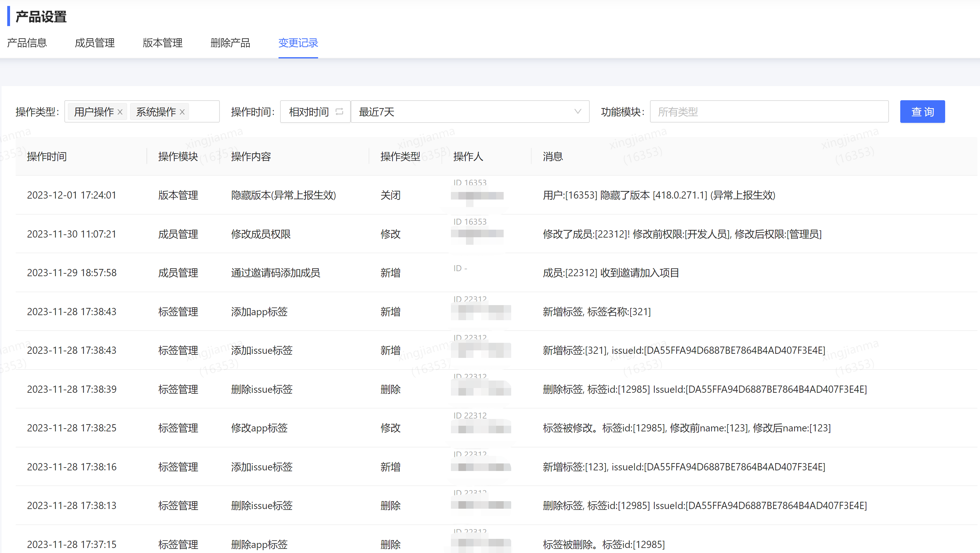Screen dimensions: 980x553
Task: Open the 最近7天 time range dropdown
Action: (470, 112)
